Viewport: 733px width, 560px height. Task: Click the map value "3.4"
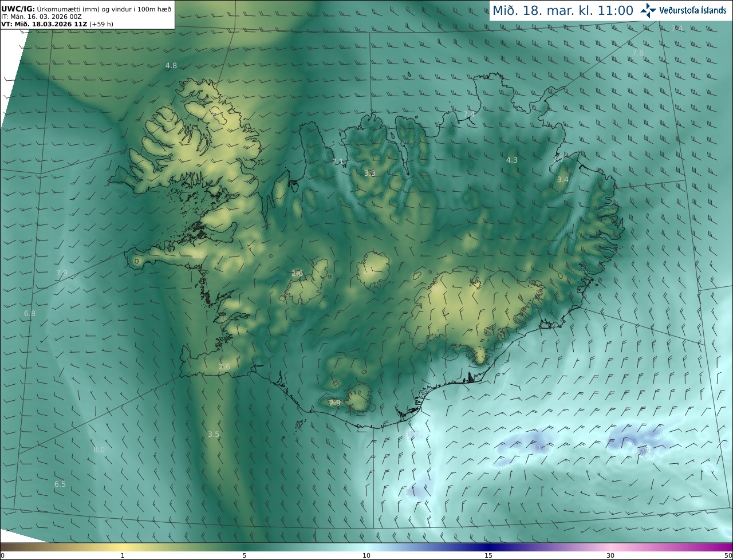coord(563,180)
